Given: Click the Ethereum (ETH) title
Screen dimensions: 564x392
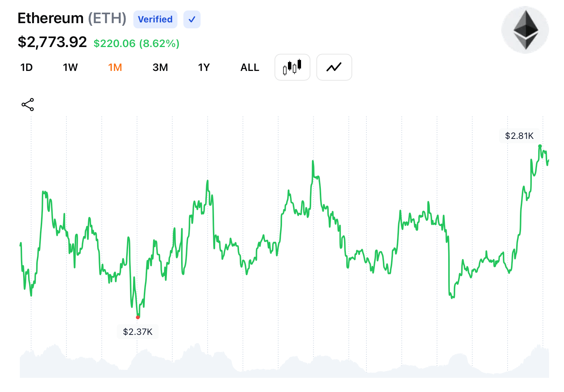Looking at the screenshot, I should click(72, 18).
